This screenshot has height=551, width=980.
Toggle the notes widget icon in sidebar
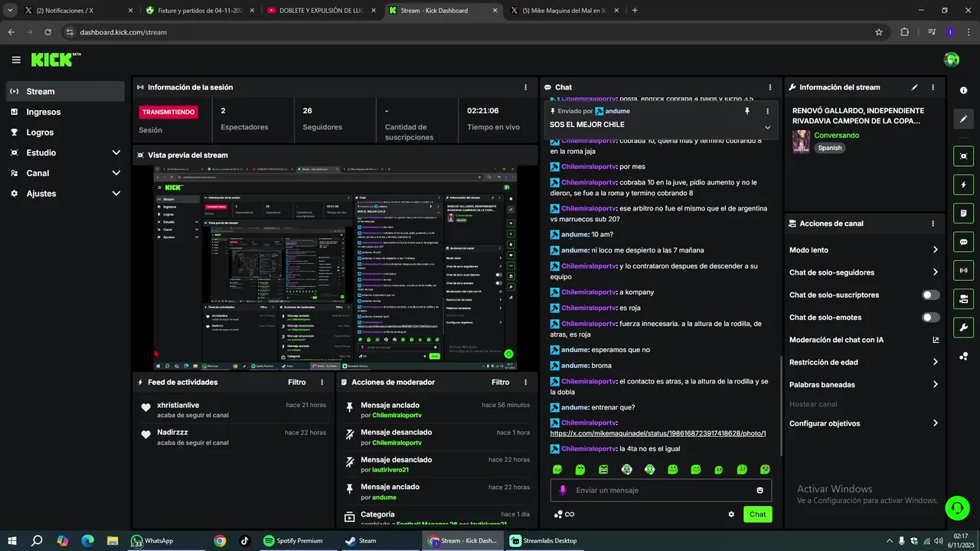tap(963, 213)
